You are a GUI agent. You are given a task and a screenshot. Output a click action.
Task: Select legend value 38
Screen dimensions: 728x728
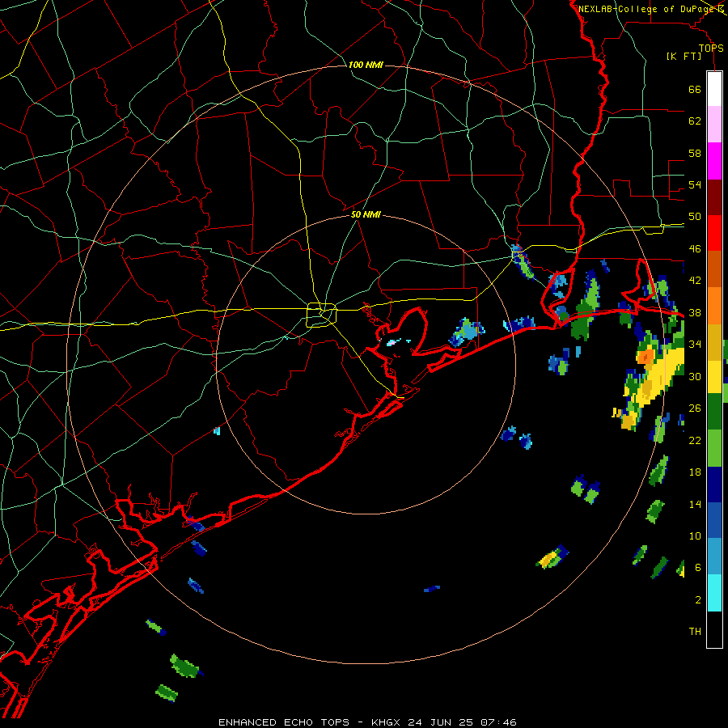coord(695,312)
